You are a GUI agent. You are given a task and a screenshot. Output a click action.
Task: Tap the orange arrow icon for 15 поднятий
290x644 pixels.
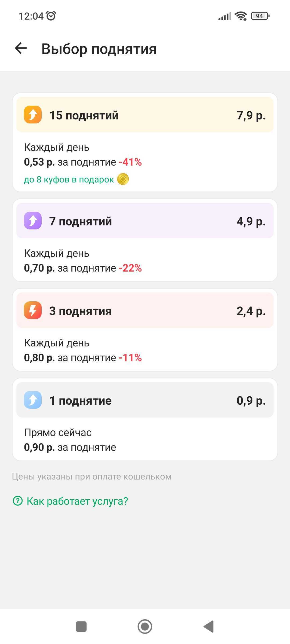point(33,115)
